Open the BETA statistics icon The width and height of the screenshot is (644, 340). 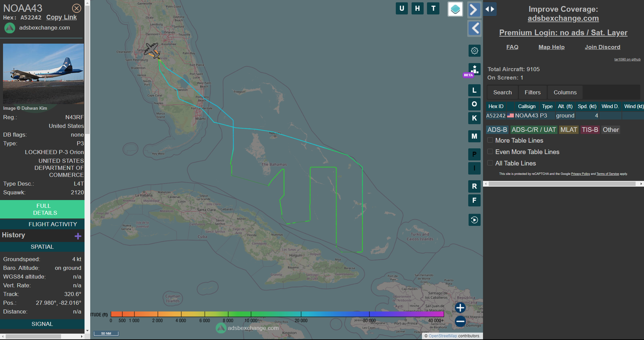(474, 69)
